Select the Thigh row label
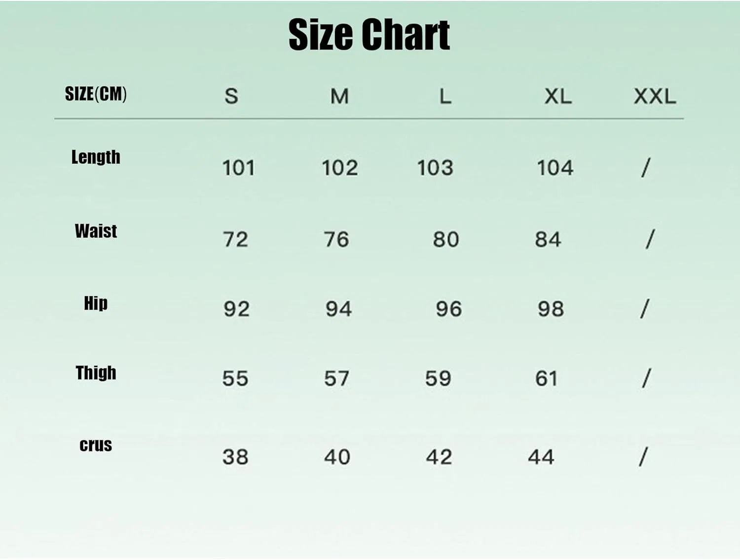This screenshot has height=560, width=740. coord(96,373)
